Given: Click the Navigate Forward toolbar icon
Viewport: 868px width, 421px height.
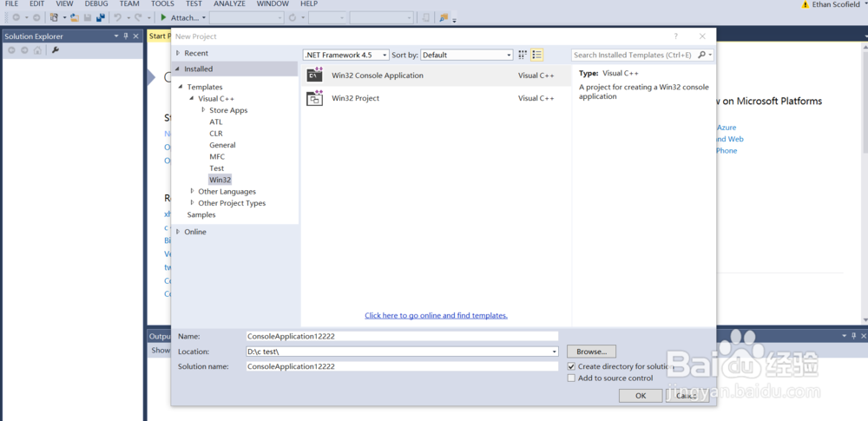Looking at the screenshot, I should coord(36,17).
